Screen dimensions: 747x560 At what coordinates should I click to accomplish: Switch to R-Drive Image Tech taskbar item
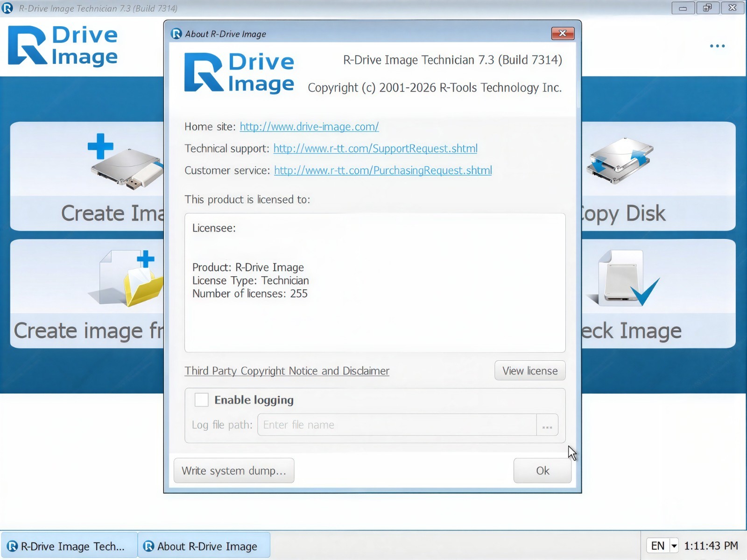pyautogui.click(x=69, y=546)
